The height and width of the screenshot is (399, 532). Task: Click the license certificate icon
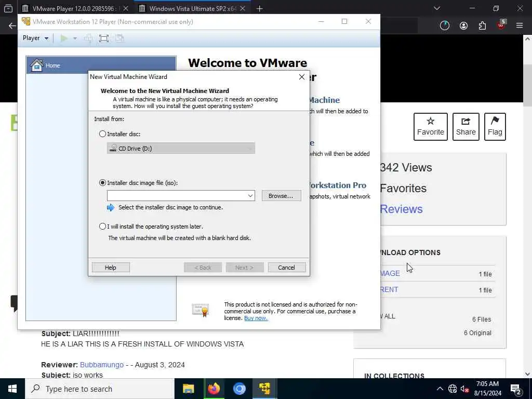click(201, 310)
